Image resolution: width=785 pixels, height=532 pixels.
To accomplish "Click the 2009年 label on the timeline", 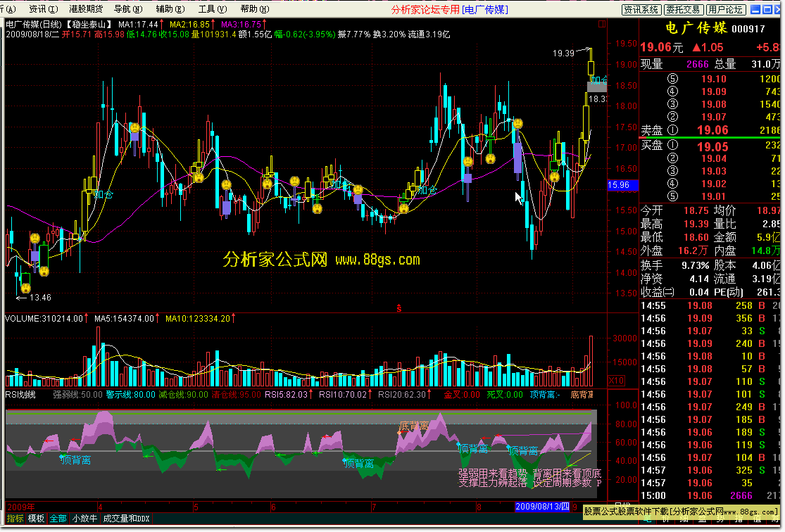I will [21, 507].
